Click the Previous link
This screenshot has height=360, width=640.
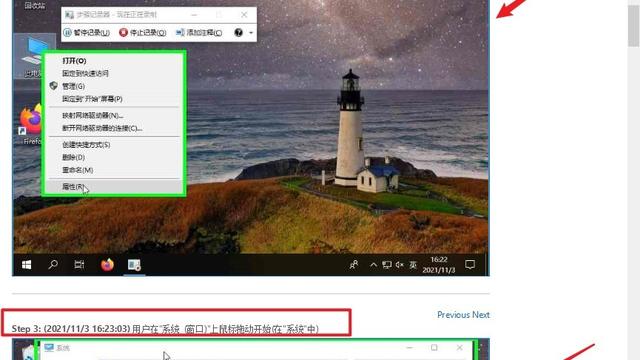453,315
